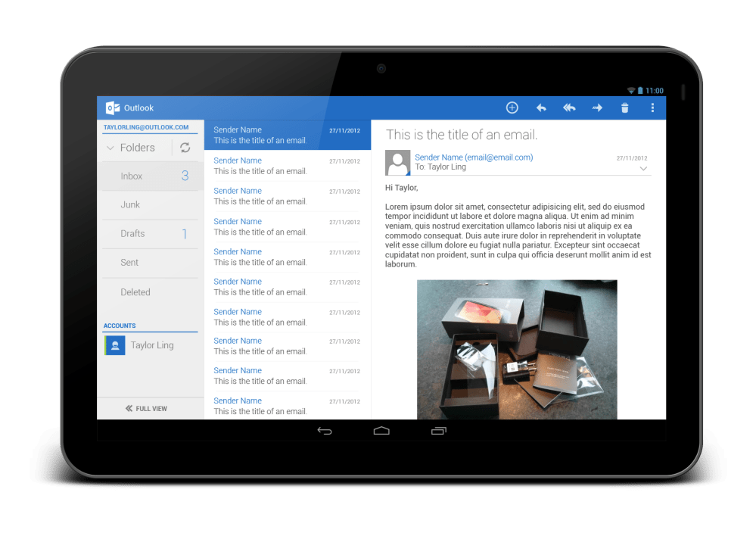Compose a new email with the plus icon

pyautogui.click(x=512, y=108)
